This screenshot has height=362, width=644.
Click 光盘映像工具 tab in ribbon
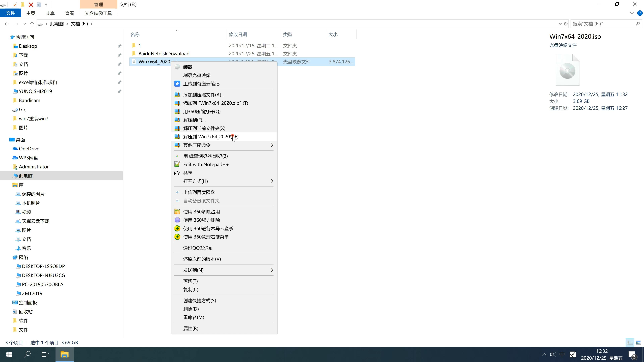98,13
